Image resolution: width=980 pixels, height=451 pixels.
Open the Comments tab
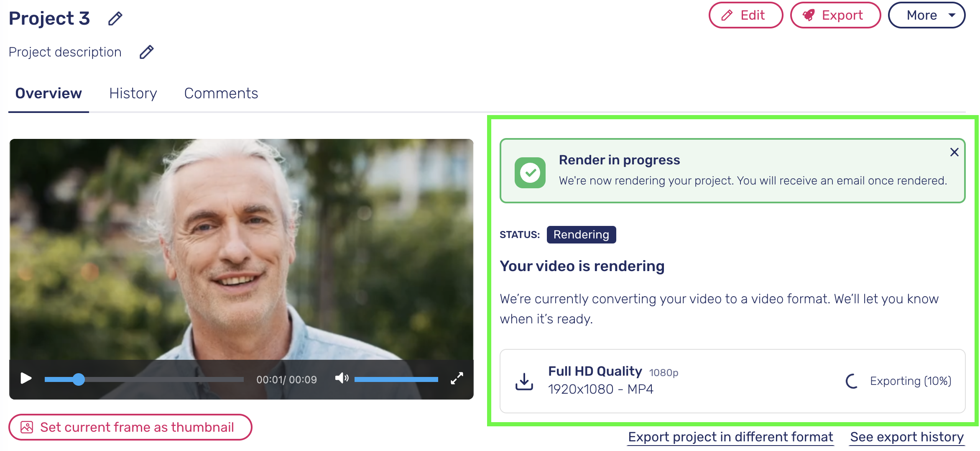(221, 93)
